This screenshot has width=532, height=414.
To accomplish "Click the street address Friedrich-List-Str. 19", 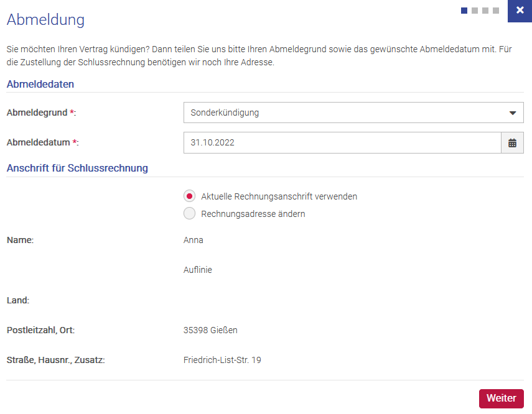I will click(222, 360).
